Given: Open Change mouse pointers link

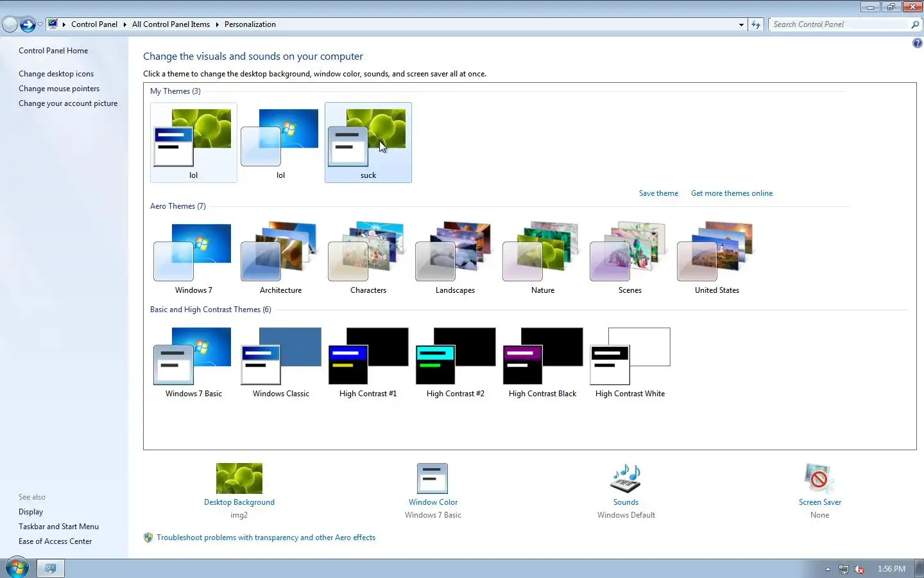Looking at the screenshot, I should (x=59, y=89).
